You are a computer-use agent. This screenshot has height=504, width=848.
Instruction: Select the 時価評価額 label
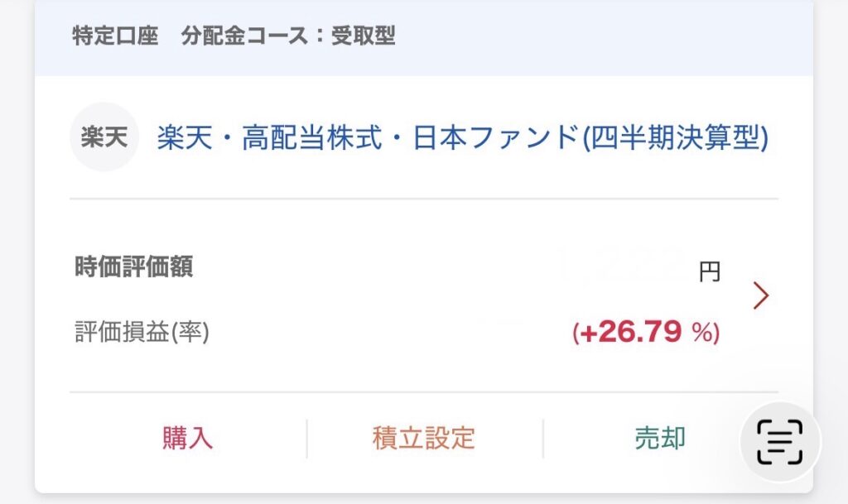(133, 266)
